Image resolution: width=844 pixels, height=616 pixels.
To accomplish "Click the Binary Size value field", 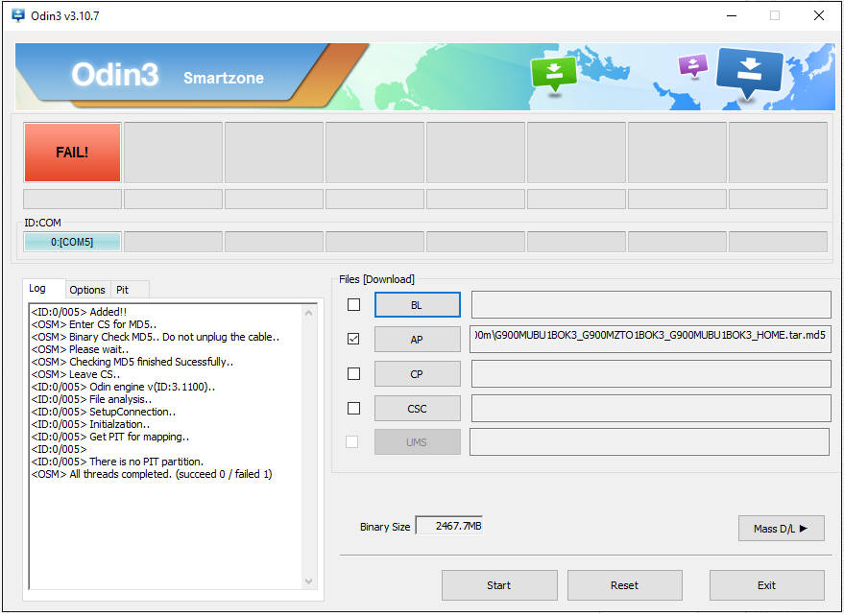I will 450,526.
